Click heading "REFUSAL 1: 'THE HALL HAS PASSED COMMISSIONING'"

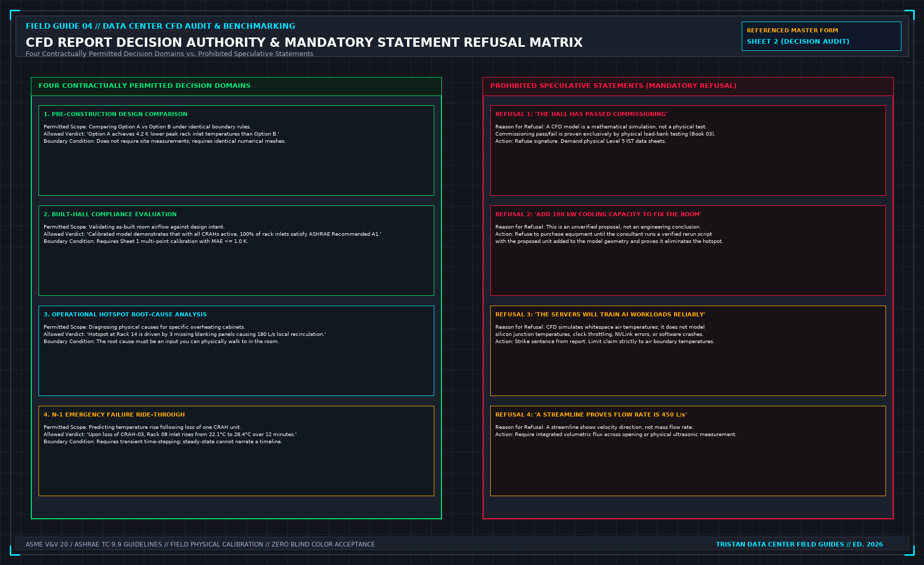[582, 114]
